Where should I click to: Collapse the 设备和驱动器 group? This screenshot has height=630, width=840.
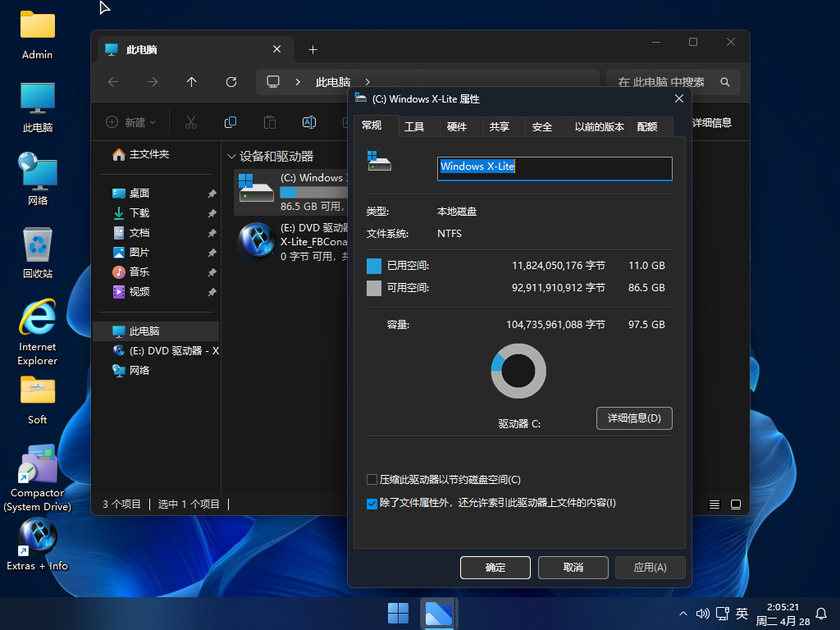click(x=232, y=157)
